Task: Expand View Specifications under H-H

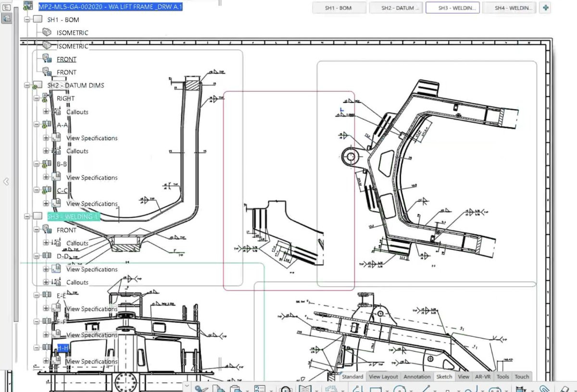Action: [x=46, y=361]
